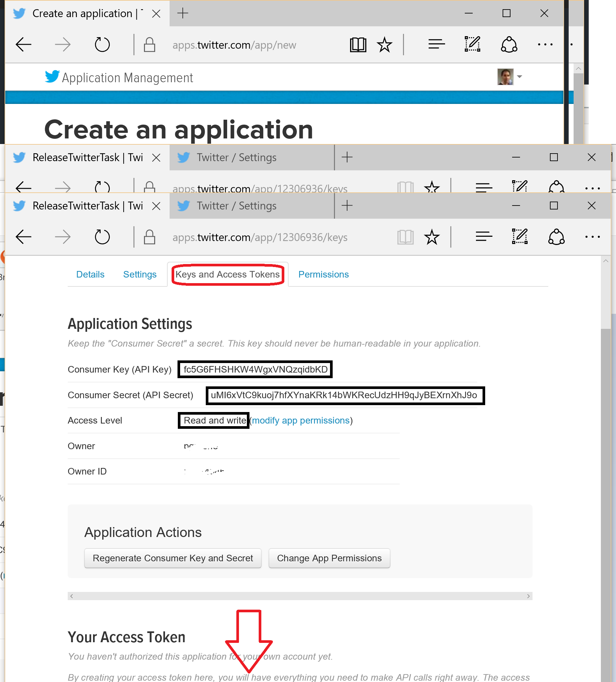Make a Web Note in Create an application window
Image resolution: width=616 pixels, height=682 pixels.
(x=472, y=44)
